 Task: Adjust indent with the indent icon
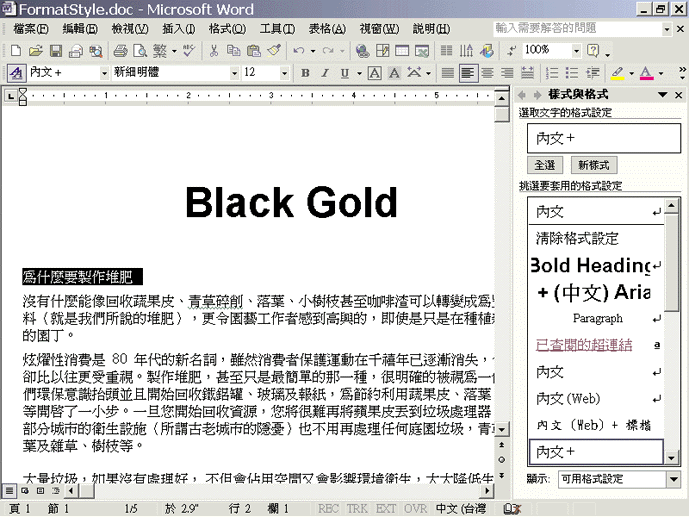[x=592, y=73]
